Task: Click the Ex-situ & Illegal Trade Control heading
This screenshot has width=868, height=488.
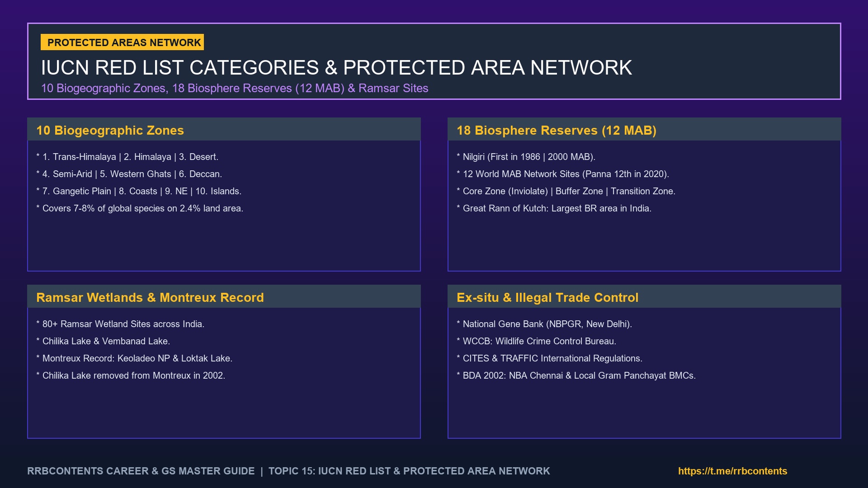Action: pos(547,297)
